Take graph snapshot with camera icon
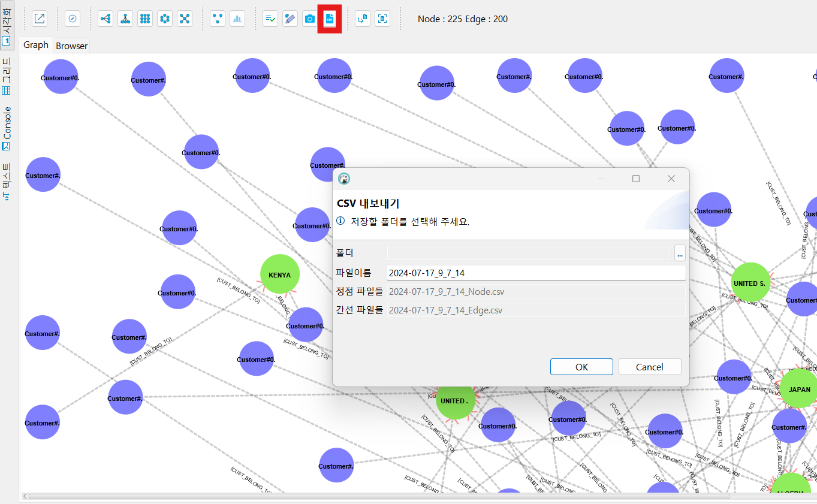Viewport: 817px width, 504px height. click(310, 19)
